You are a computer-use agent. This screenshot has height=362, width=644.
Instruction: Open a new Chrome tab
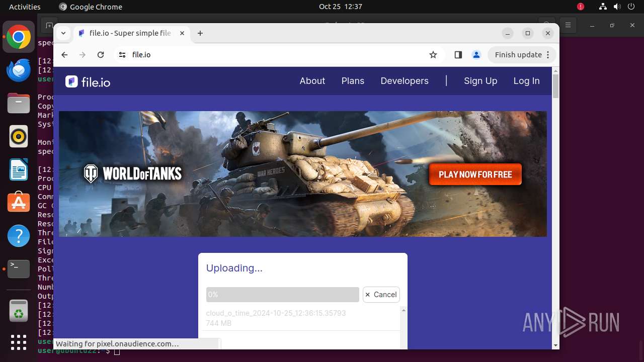click(200, 33)
